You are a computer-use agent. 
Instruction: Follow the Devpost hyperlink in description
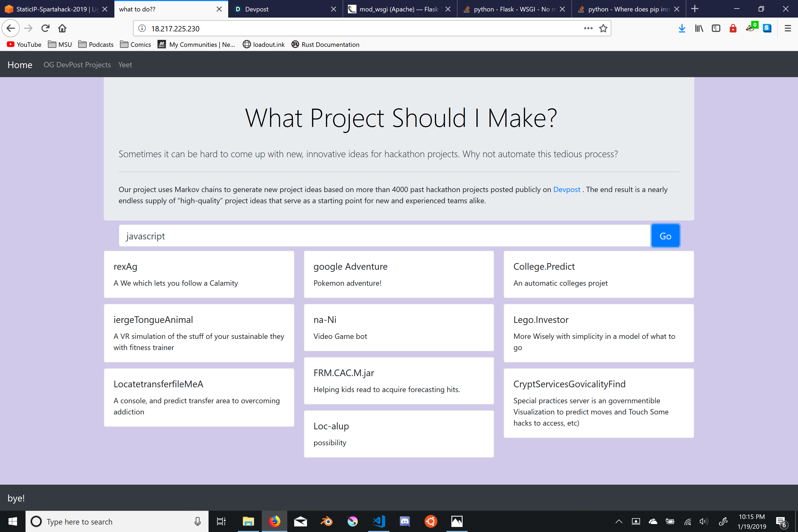(566, 189)
